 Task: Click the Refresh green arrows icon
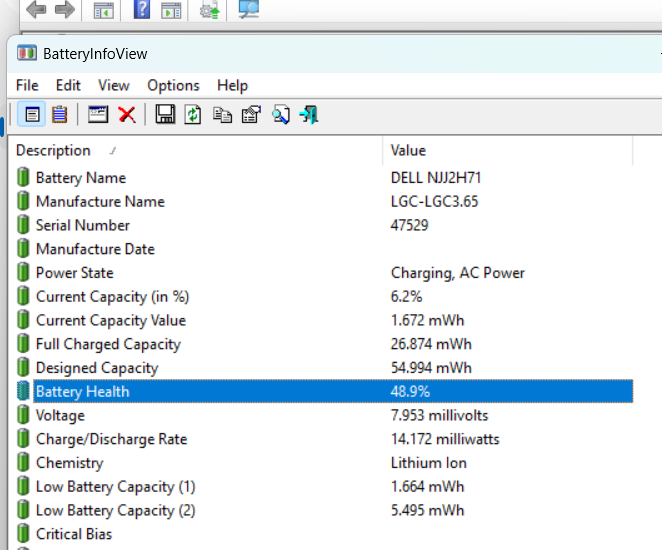click(193, 114)
